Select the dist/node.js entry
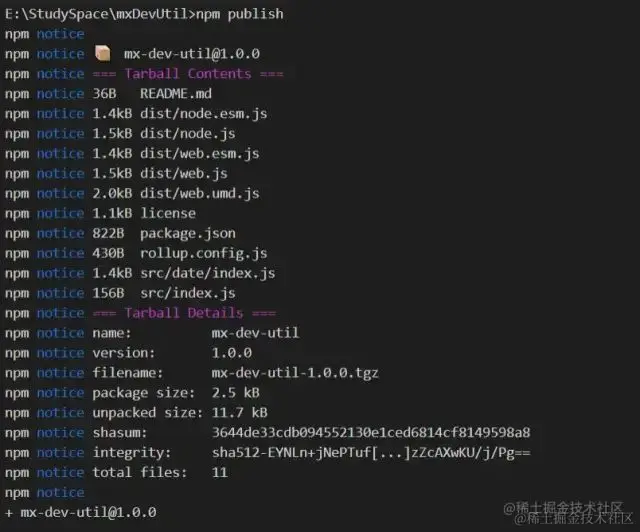The image size is (640, 532). click(188, 134)
